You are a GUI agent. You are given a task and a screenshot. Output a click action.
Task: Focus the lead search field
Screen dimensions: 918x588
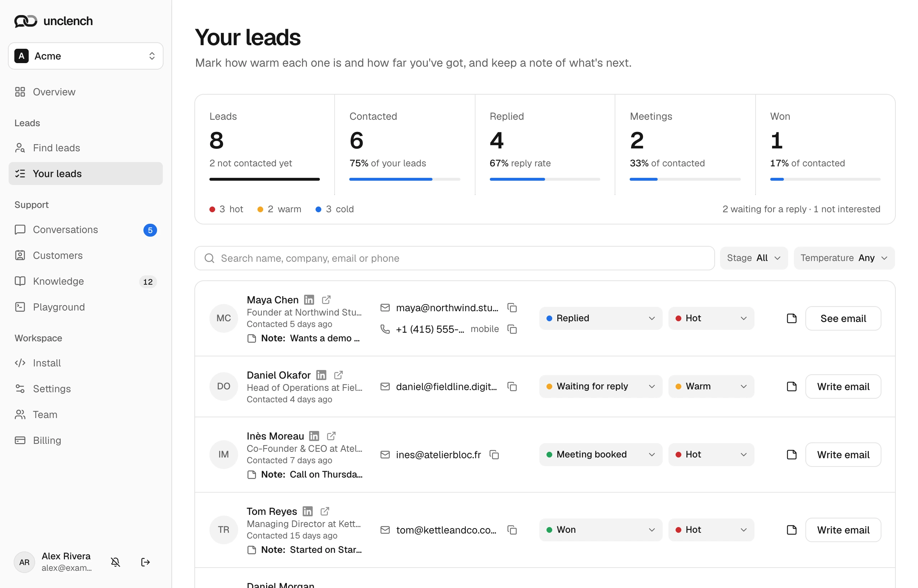pyautogui.click(x=454, y=258)
